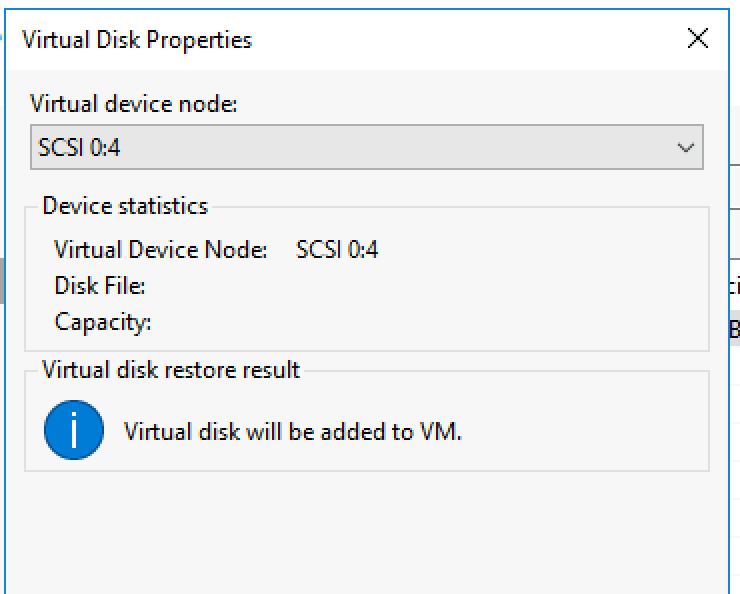The image size is (740, 594).
Task: Click the blank area below restore result box
Action: click(367, 533)
